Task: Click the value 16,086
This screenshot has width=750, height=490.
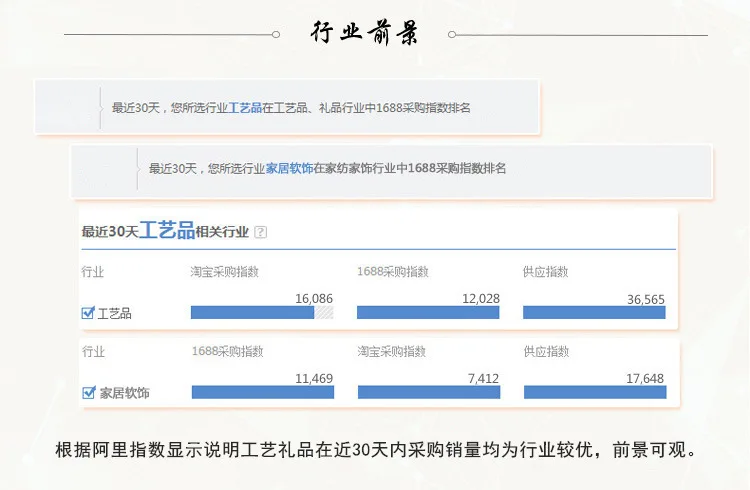Action: 314,299
